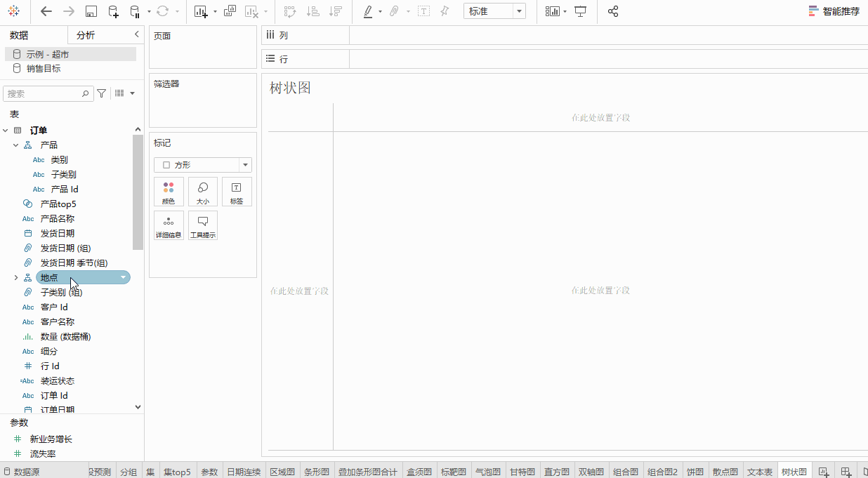
Task: Share workbook with others
Action: [x=613, y=11]
